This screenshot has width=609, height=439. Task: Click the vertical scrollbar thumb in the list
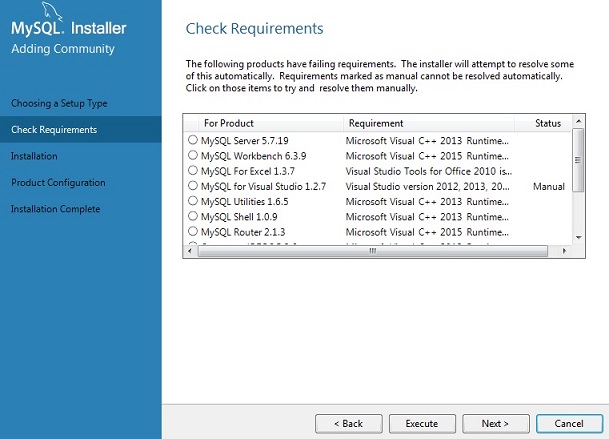pyautogui.click(x=578, y=160)
